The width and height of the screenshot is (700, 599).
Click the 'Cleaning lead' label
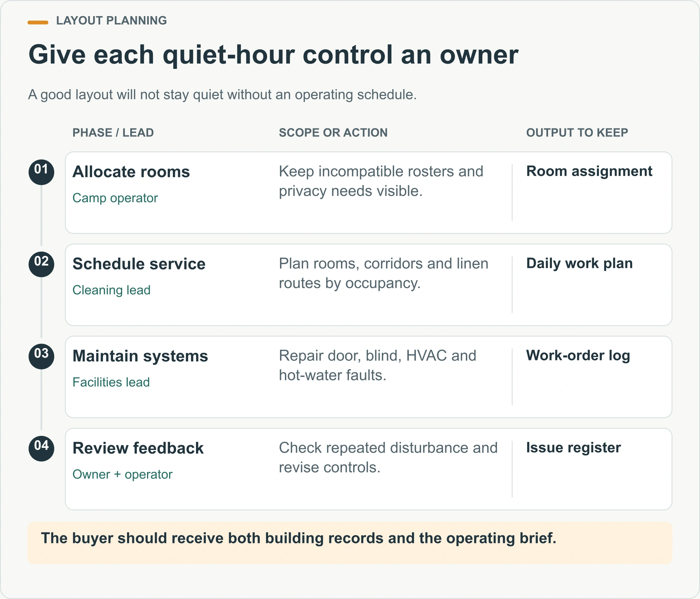pos(111,290)
